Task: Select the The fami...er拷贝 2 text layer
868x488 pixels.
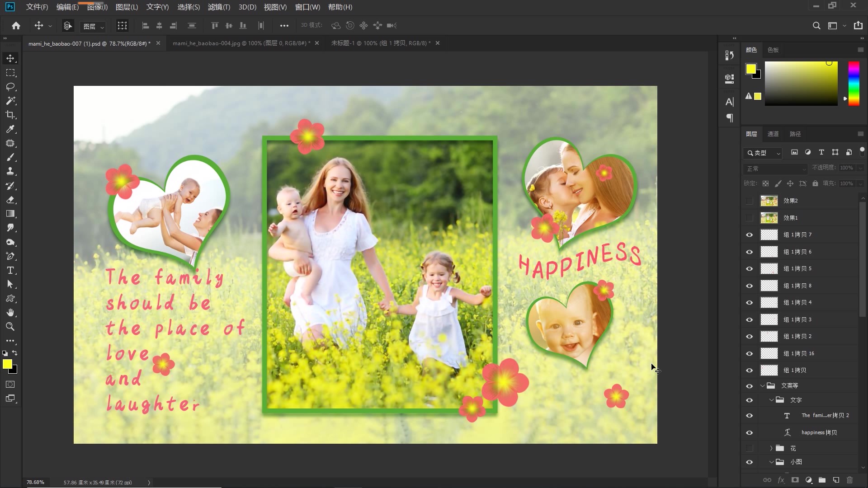Action: (825, 416)
